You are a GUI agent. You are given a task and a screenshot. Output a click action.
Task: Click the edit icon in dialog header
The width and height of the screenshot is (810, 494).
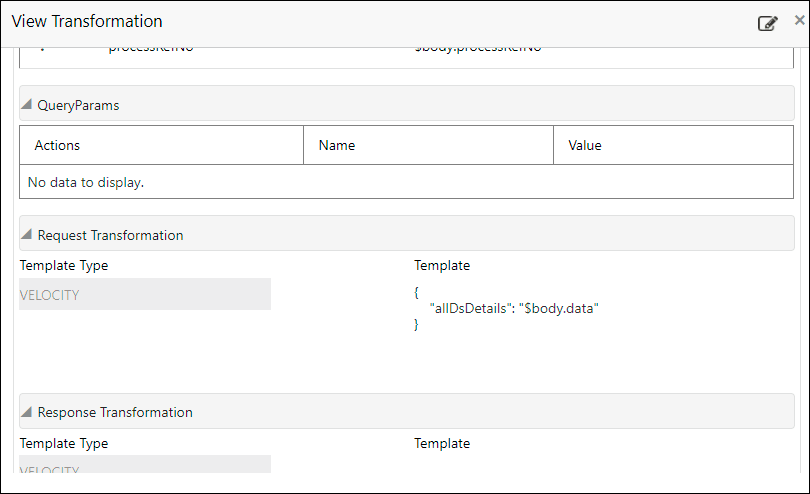point(767,23)
